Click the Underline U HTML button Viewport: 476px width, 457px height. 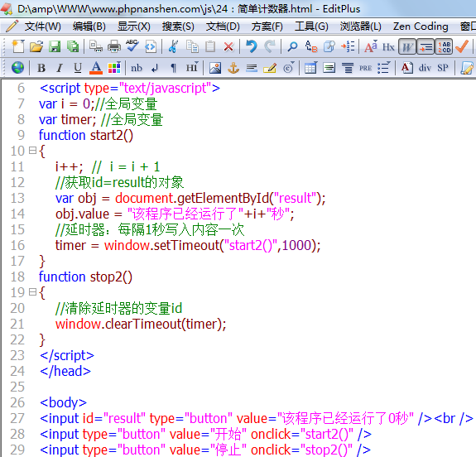78,68
